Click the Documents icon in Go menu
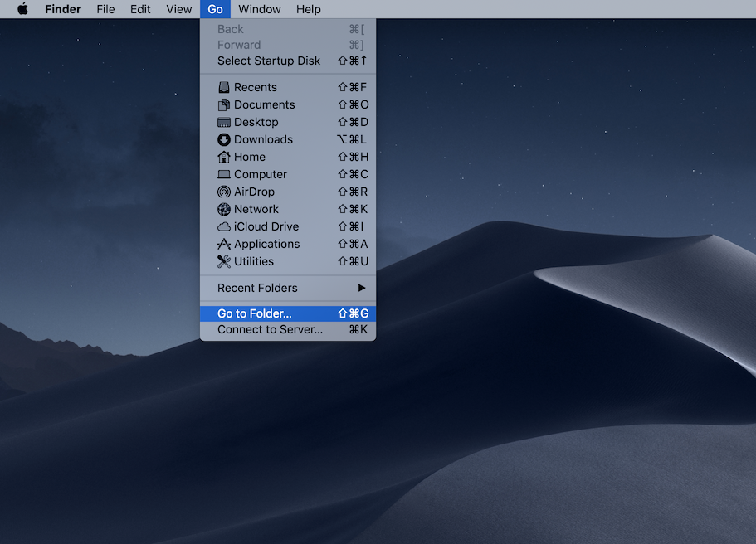The height and width of the screenshot is (544, 756). pyautogui.click(x=223, y=104)
